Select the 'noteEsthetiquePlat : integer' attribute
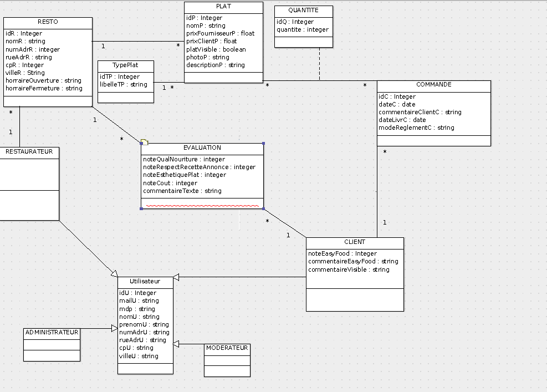This screenshot has height=392, width=547. pos(185,175)
